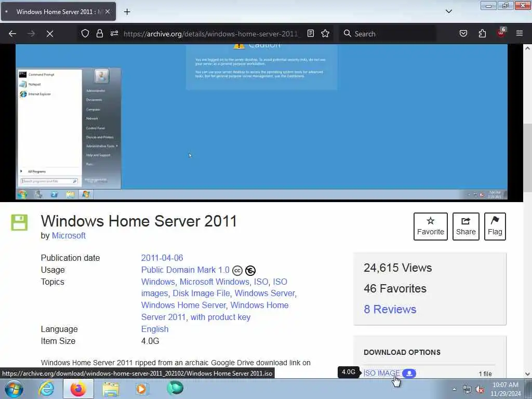Image resolution: width=532 pixels, height=399 pixels.
Task: Go back using Firefox back arrow
Action: click(x=12, y=34)
